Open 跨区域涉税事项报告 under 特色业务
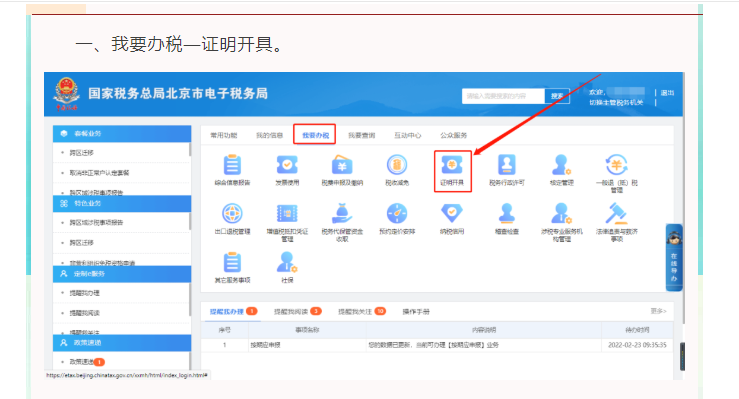 (96, 222)
